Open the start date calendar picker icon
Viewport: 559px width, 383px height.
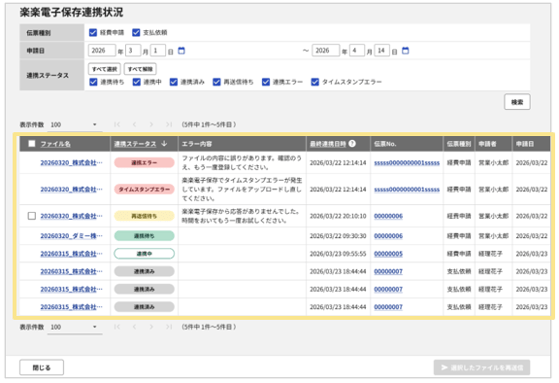pyautogui.click(x=181, y=51)
